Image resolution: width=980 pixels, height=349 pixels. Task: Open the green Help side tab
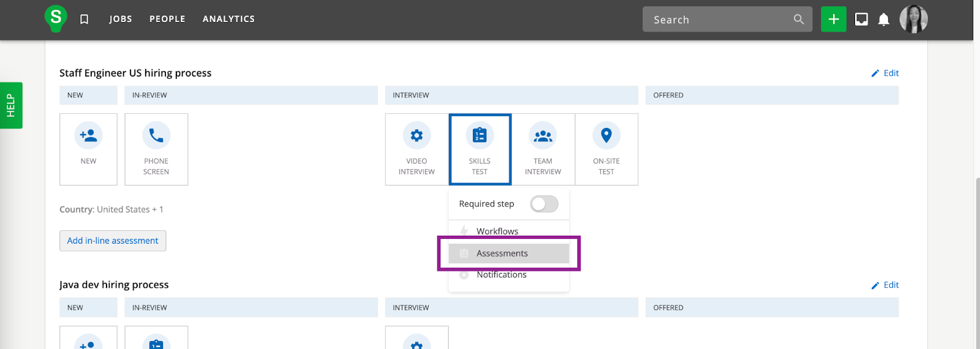(x=11, y=105)
